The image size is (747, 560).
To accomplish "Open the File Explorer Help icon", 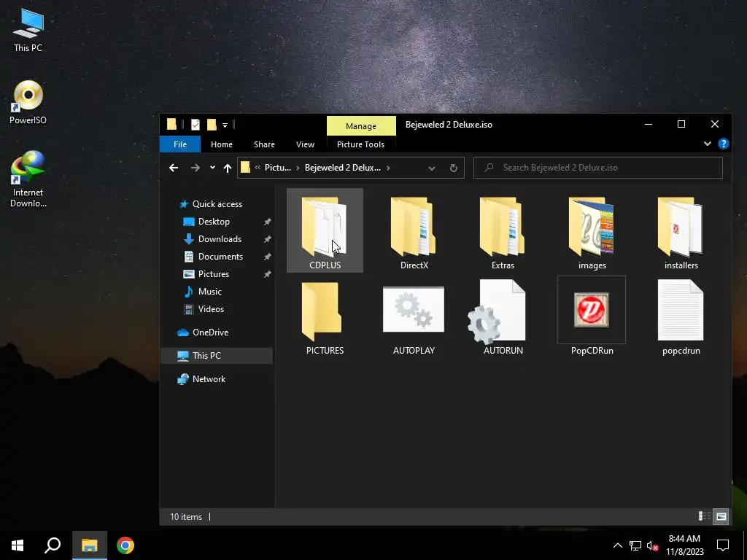I will [x=723, y=144].
